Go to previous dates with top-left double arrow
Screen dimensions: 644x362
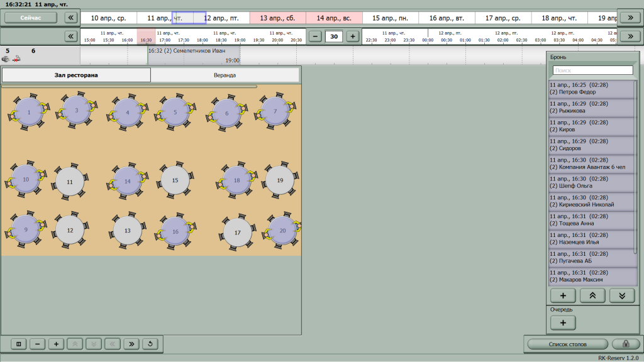[70, 18]
